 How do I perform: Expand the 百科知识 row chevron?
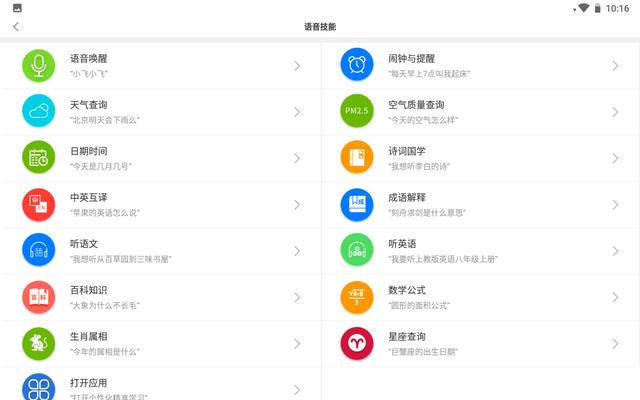click(297, 297)
